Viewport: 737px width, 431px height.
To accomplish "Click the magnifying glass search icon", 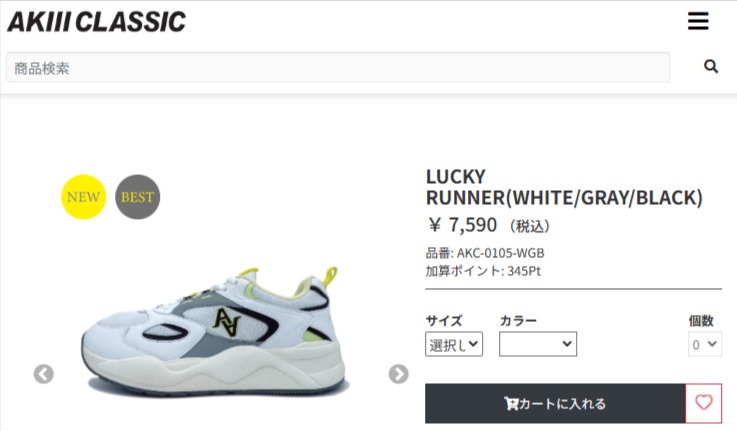I will [x=711, y=67].
